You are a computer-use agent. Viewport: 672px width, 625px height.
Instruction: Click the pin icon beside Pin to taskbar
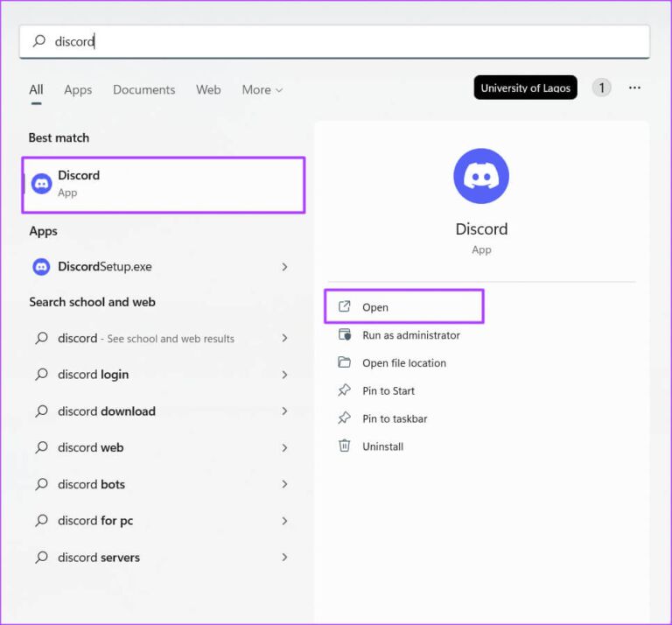click(345, 418)
